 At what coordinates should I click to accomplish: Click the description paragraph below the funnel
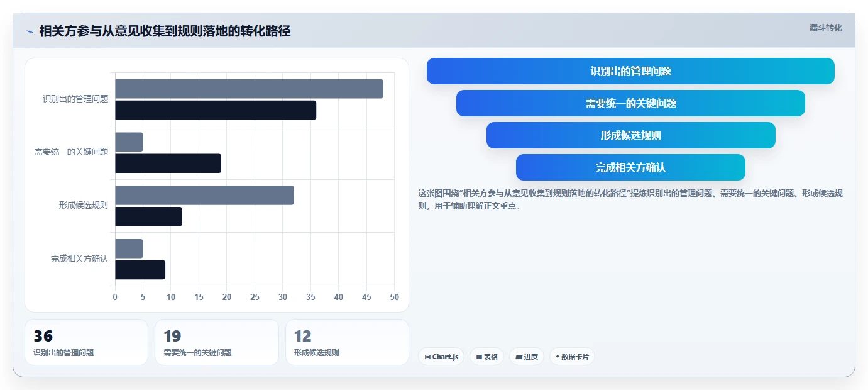point(630,199)
